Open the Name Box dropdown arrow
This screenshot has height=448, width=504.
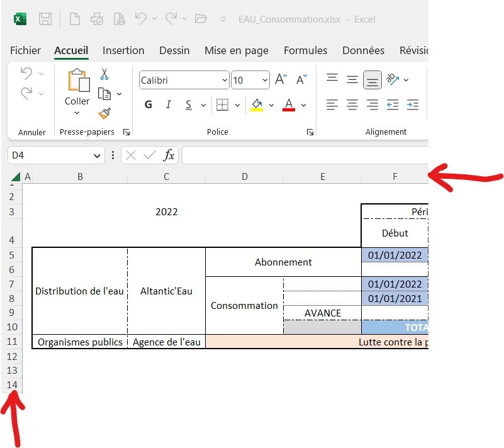coord(97,156)
